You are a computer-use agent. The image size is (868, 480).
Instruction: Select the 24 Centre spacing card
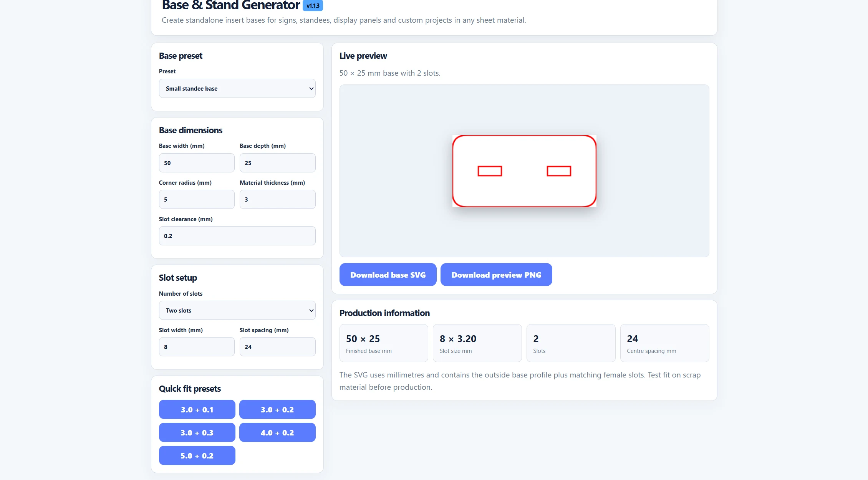point(664,343)
